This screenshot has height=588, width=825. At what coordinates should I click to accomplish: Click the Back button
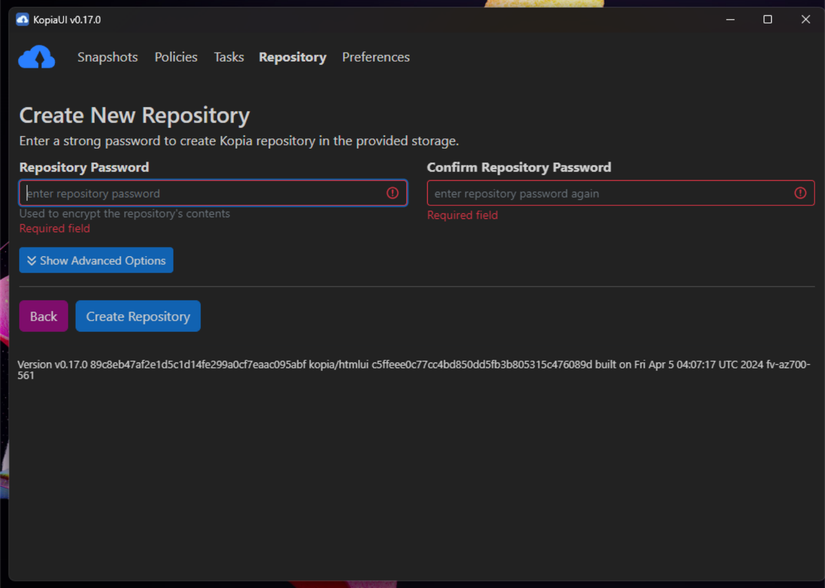(44, 316)
